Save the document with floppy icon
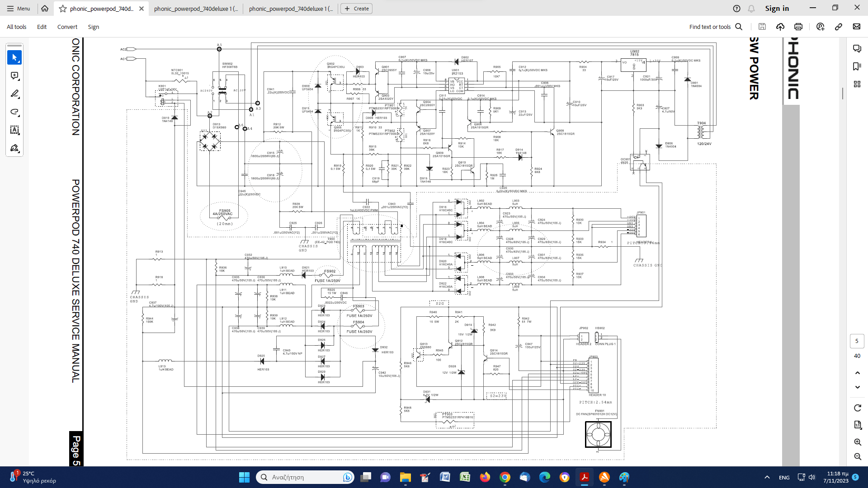Screen dimensions: 868x488 tap(762, 27)
